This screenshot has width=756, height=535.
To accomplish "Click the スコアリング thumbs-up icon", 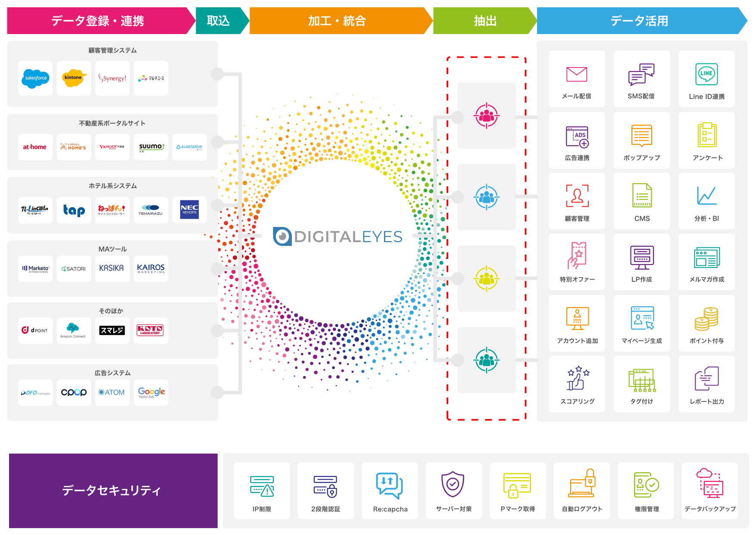I will point(578,378).
